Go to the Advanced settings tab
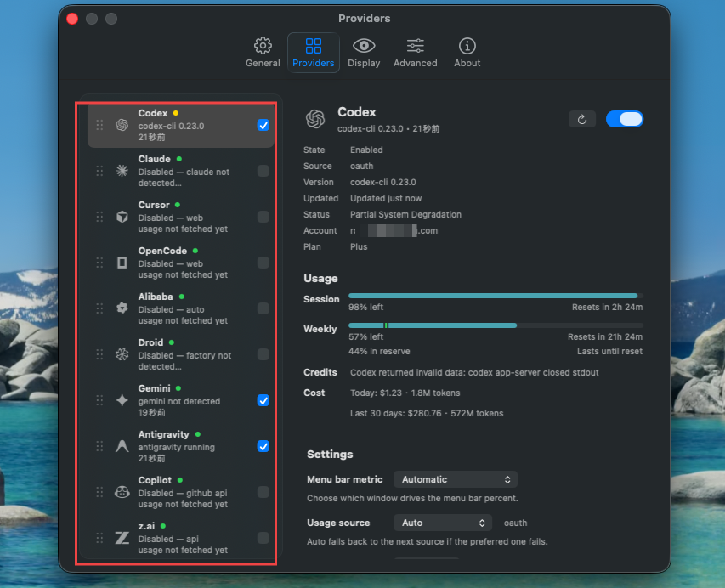The width and height of the screenshot is (725, 588). pos(415,53)
